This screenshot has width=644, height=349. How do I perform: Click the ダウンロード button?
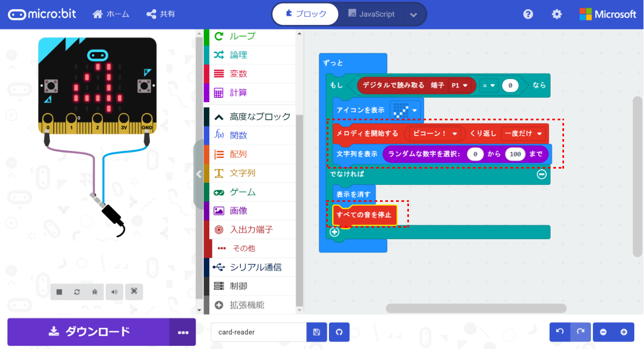click(x=91, y=332)
